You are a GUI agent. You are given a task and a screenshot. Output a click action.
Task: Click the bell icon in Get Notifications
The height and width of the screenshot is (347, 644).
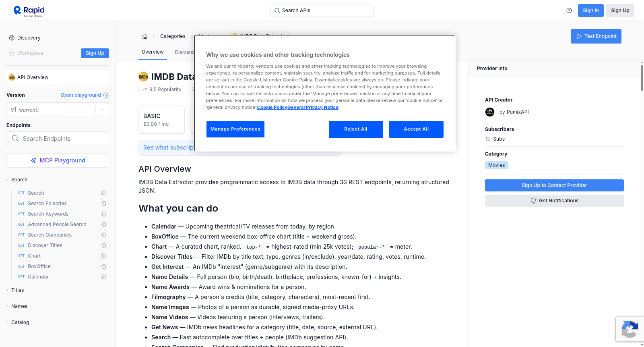tap(534, 201)
